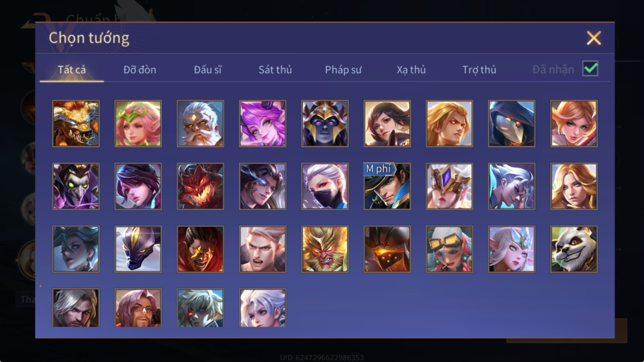This screenshot has width=644, height=362.
Task: Select the golden lion beast hero portrait
Action: 76,123
